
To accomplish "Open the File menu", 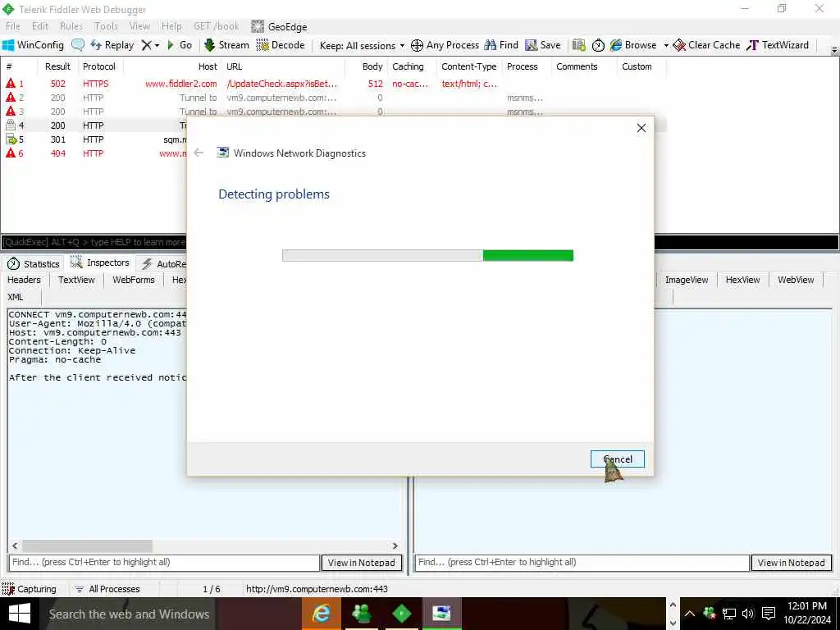I will pos(13,26).
